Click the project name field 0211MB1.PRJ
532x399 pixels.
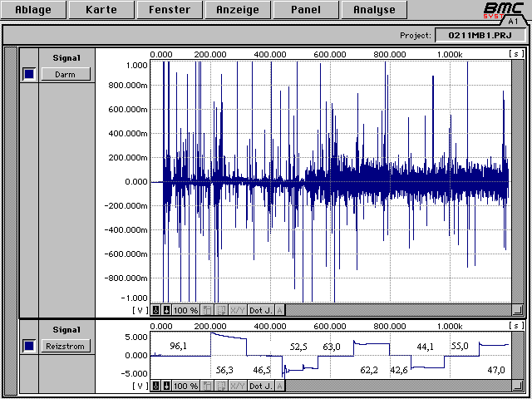[x=480, y=36]
